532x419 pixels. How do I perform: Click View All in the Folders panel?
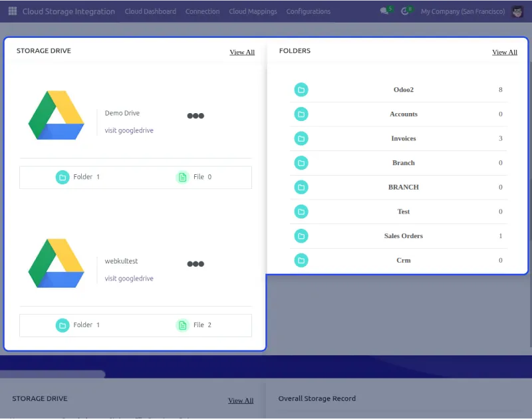[504, 52]
